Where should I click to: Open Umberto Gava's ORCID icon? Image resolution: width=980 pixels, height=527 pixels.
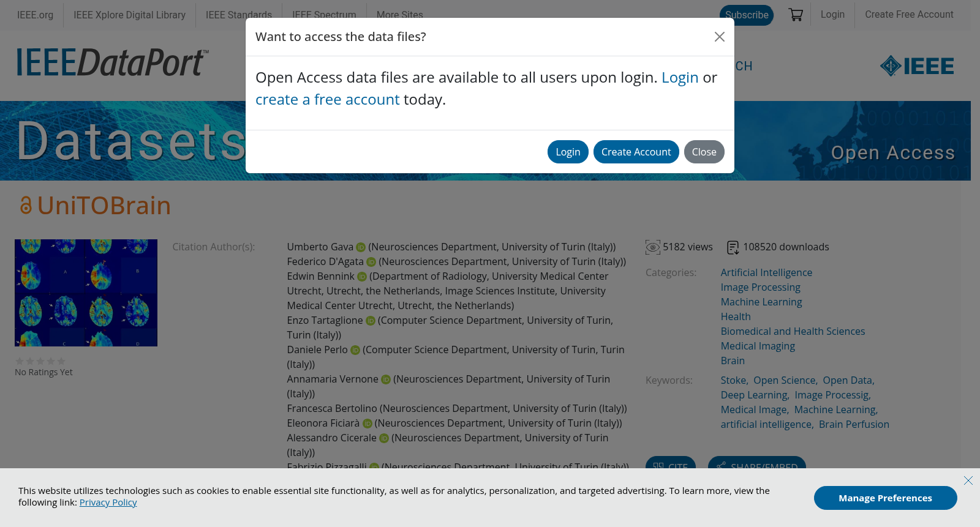point(361,247)
